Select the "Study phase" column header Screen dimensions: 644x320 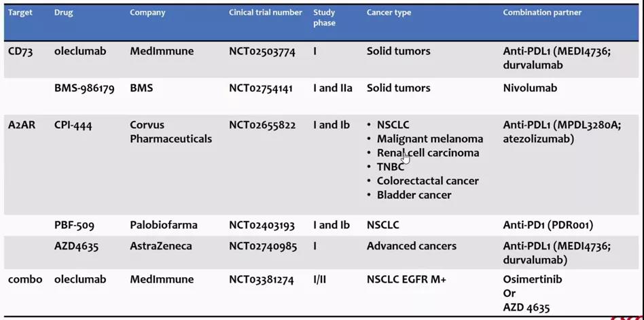pyautogui.click(x=325, y=18)
